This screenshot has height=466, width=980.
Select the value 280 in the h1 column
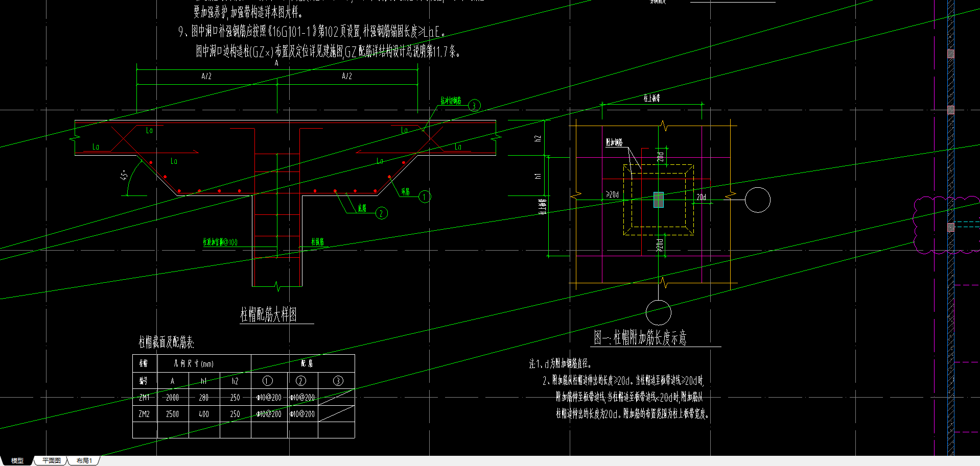(x=204, y=397)
